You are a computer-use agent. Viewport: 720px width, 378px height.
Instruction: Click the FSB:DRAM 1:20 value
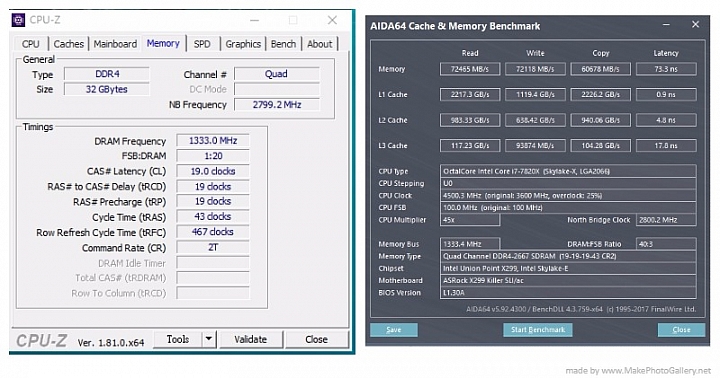pyautogui.click(x=213, y=156)
